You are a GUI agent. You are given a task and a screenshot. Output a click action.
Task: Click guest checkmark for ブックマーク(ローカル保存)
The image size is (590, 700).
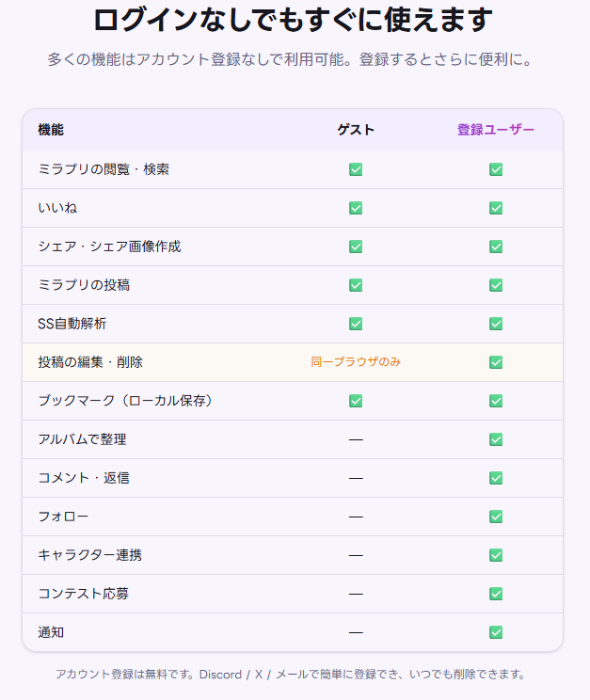tap(356, 401)
